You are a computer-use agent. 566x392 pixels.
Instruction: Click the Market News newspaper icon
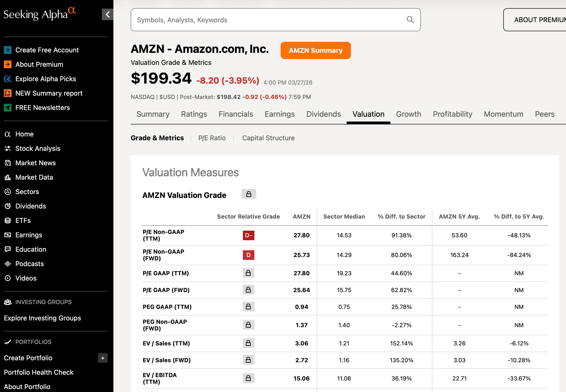tap(8, 163)
